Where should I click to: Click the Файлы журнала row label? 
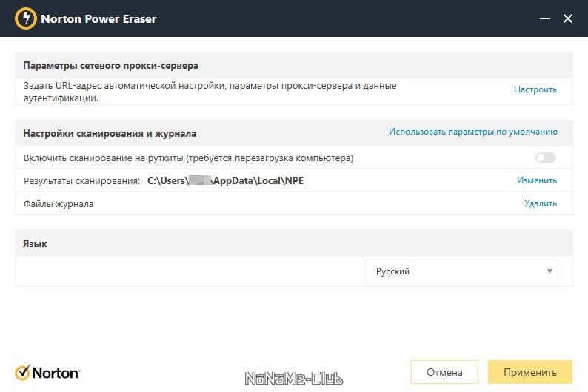[x=59, y=203]
